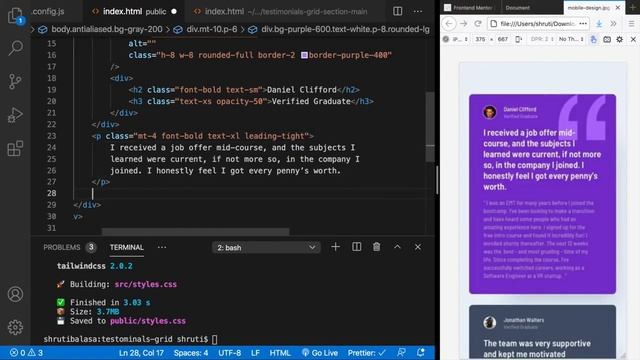Select the TERMINAL panel tab
The height and width of the screenshot is (360, 640).
(127, 247)
